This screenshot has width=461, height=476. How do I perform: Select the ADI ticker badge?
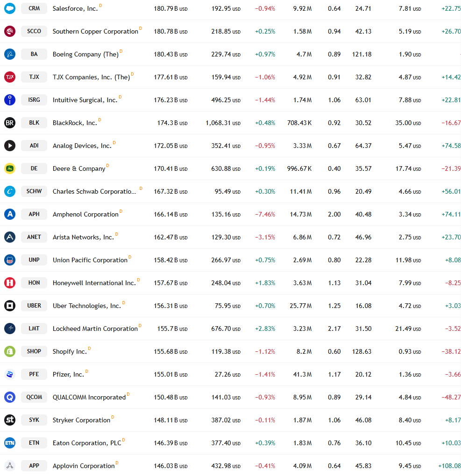point(34,146)
